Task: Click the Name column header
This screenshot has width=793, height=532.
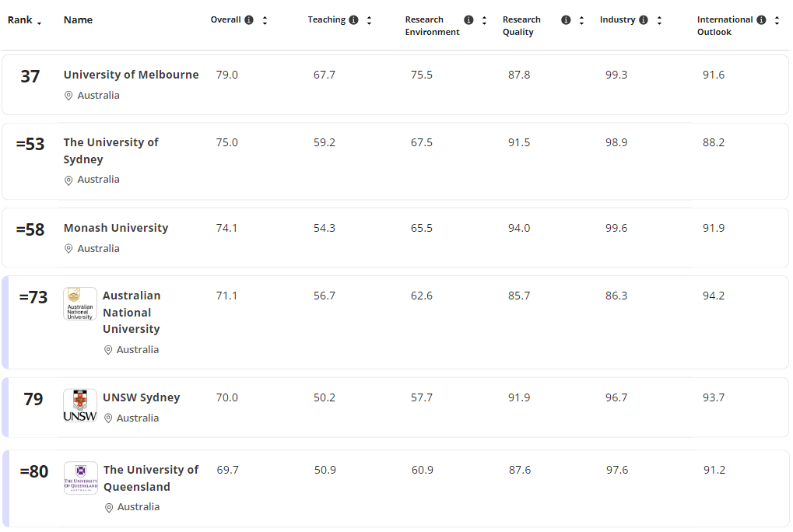Action: (78, 20)
